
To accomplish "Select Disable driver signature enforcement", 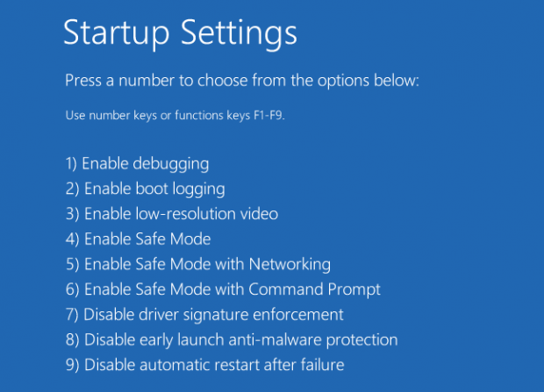I will pos(204,315).
